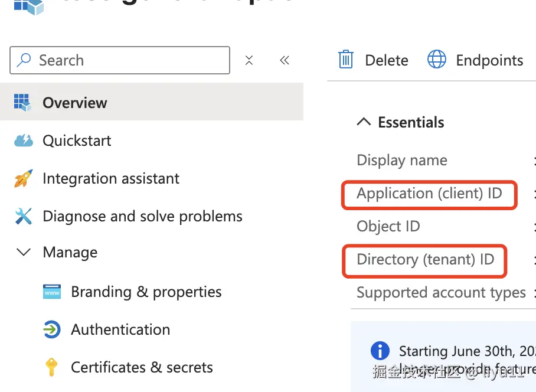The height and width of the screenshot is (392, 536).
Task: Click the Endpoints globe icon
Action: point(437,60)
